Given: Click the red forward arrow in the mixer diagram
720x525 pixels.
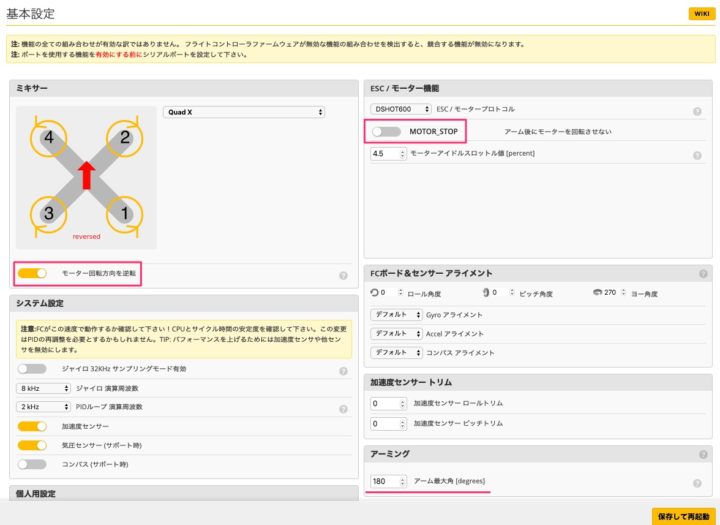Looking at the screenshot, I should [86, 175].
